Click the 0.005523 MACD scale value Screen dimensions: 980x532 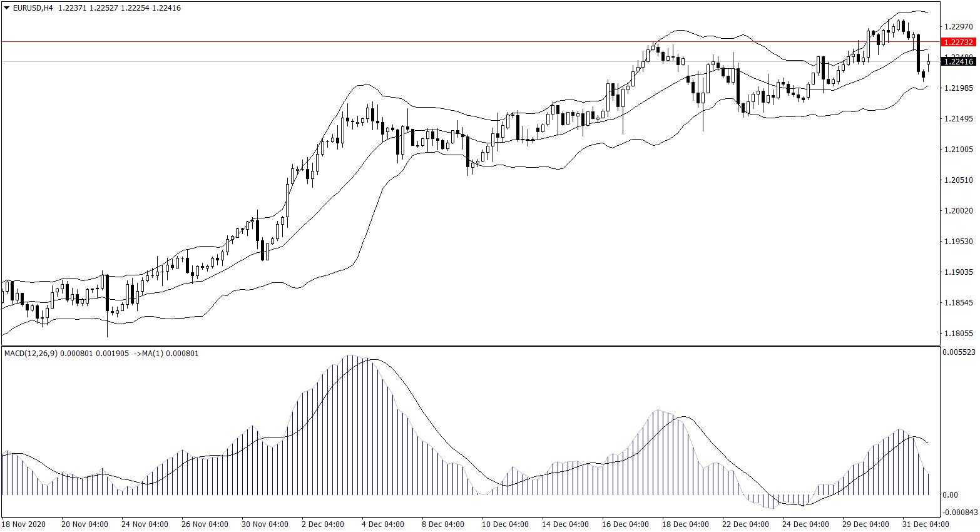[958, 352]
